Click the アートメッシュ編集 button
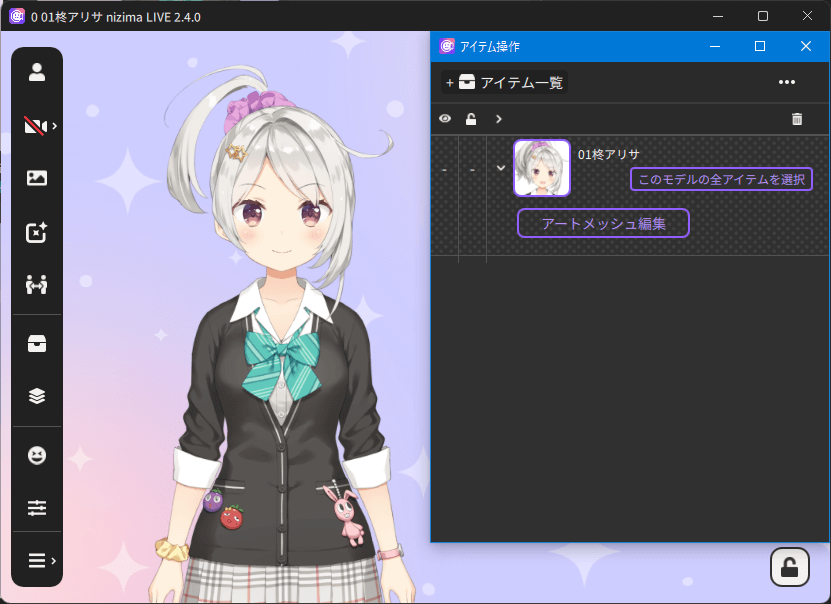The height and width of the screenshot is (604, 831). click(603, 223)
